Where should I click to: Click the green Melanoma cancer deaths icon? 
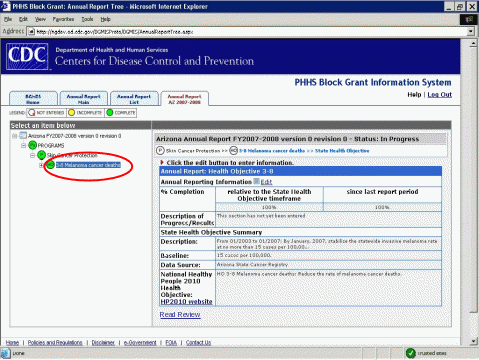pos(50,165)
